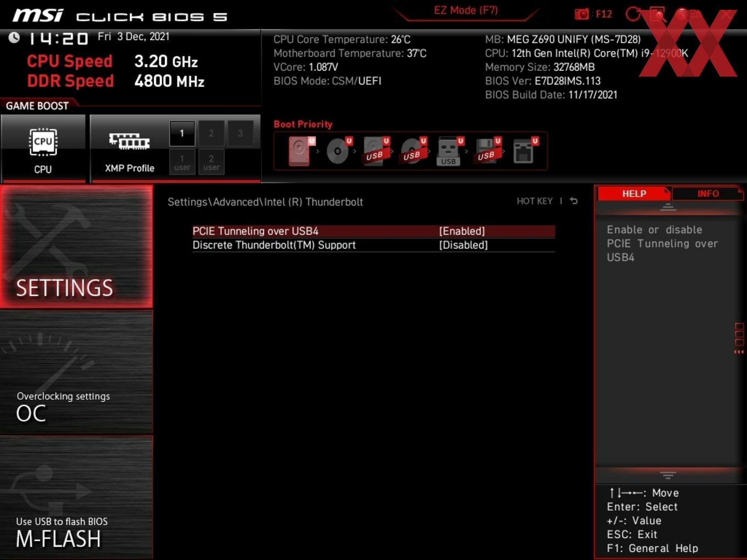Click the CPU Speed 3.20 GHz value
This screenshot has width=747, height=560.
click(166, 61)
